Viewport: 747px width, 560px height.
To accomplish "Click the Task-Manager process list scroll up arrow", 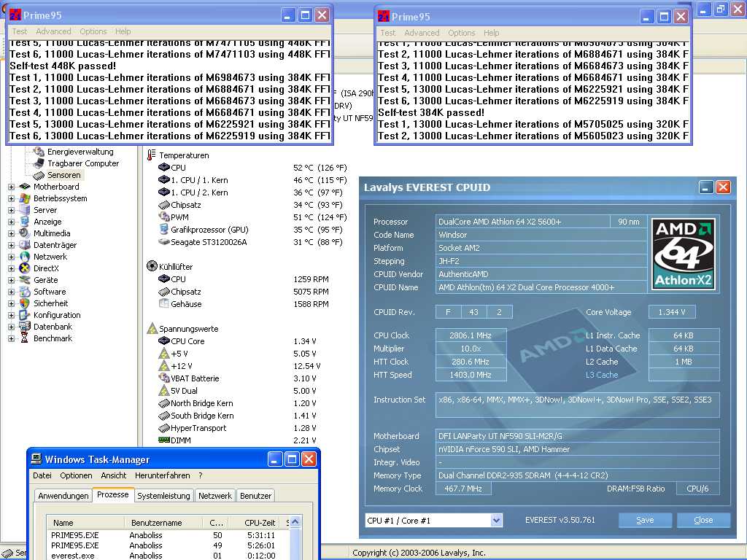I will (x=295, y=522).
